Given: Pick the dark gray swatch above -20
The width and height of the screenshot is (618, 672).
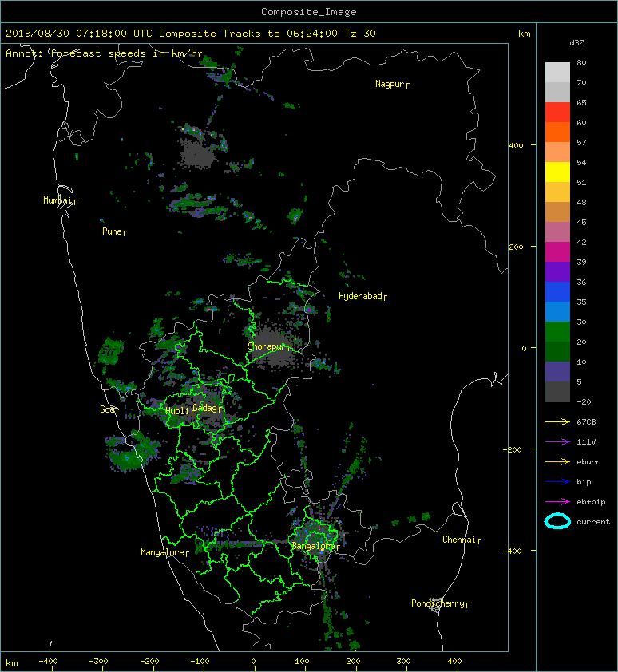Looking at the screenshot, I should 557,392.
